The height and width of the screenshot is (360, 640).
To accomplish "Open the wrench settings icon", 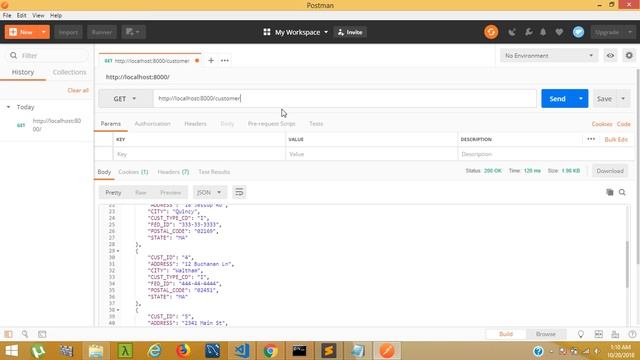I will pos(528,32).
